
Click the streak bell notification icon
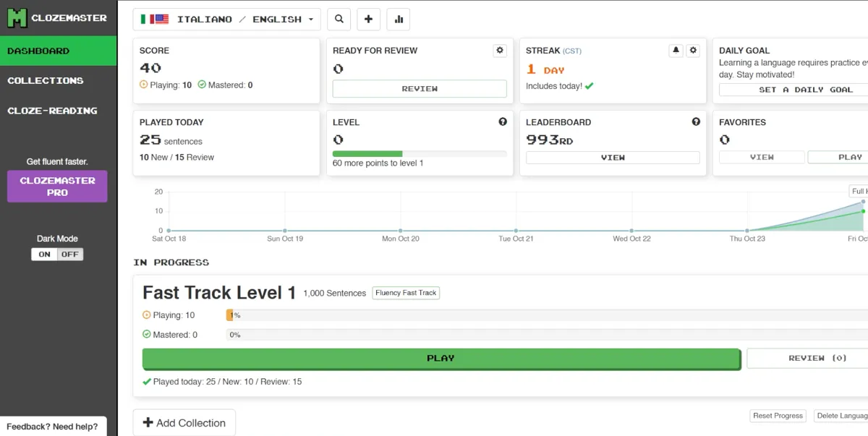(x=676, y=51)
